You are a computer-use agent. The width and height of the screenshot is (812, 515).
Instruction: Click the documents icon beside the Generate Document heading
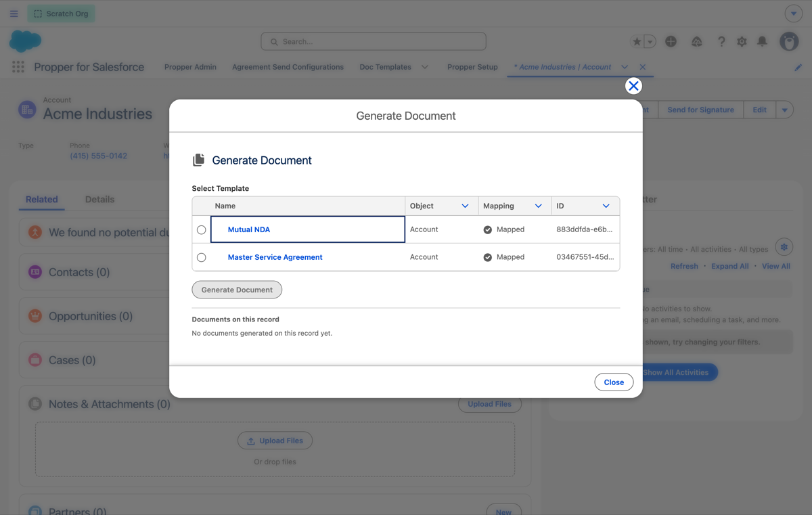[198, 160]
